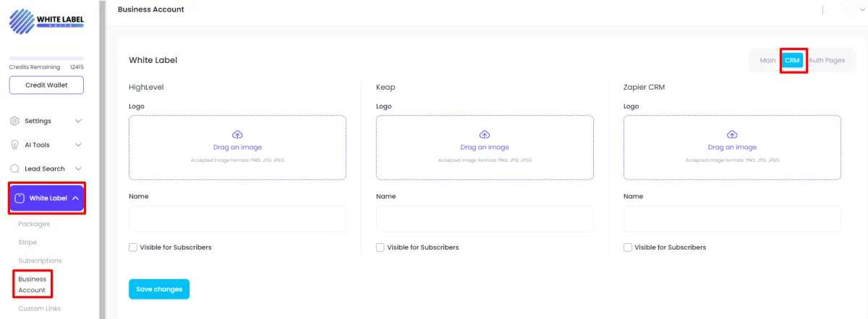
Task: Click the Zapier CRM upload cloud icon
Action: tap(732, 135)
